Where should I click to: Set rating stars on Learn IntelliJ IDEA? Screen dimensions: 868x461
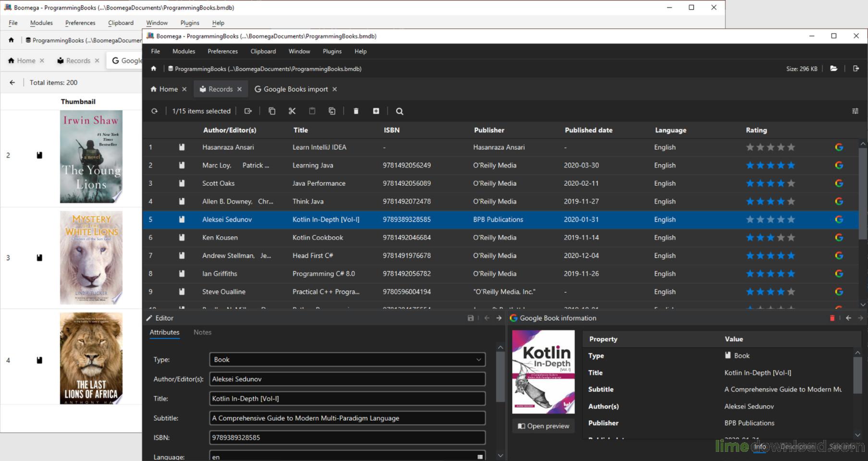[x=770, y=147]
